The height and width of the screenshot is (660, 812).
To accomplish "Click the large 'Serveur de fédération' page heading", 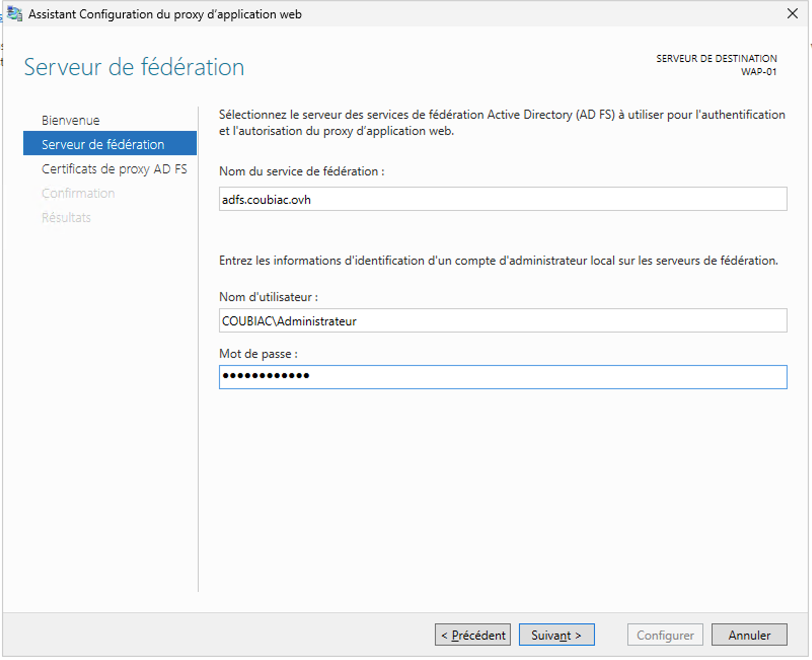I will (134, 67).
